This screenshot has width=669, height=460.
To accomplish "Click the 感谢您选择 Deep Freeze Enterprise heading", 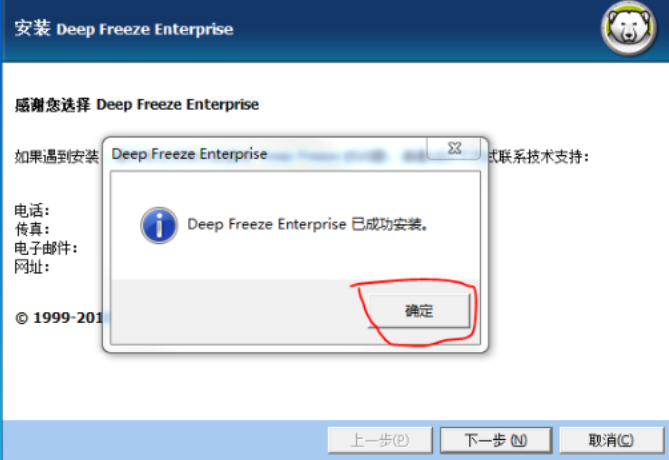I will [137, 105].
